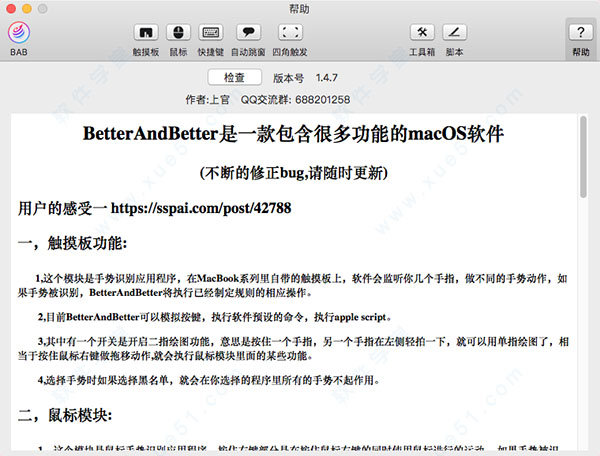
Task: Click the heading 二，鼠标模块:
Action: (65, 415)
